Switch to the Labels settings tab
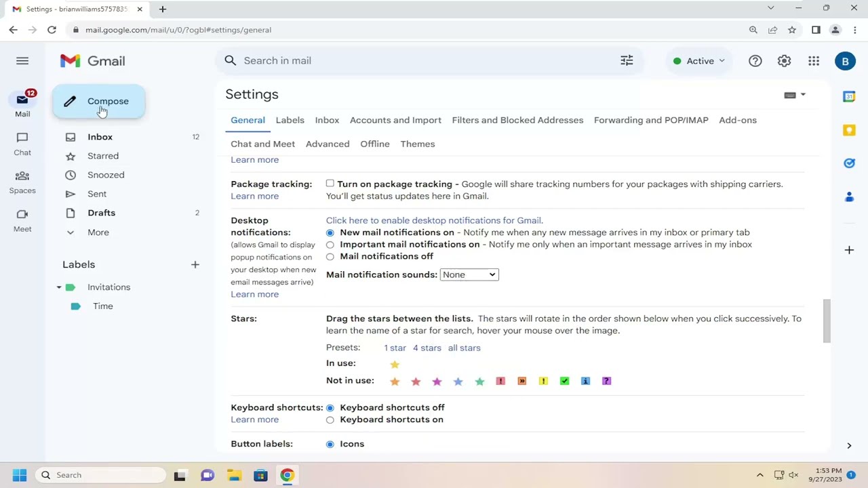The height and width of the screenshot is (488, 868). (x=290, y=120)
